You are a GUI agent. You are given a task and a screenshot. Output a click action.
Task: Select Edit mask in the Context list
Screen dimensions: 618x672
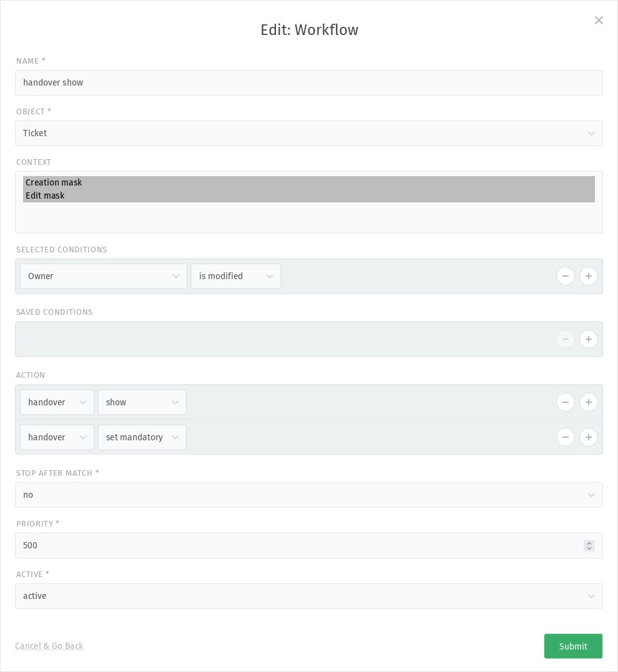tap(309, 195)
